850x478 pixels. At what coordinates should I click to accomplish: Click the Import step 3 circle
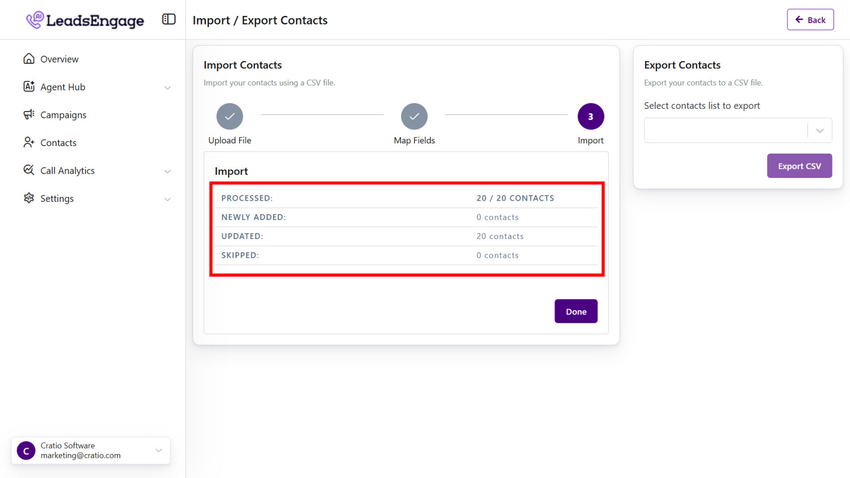click(x=590, y=117)
